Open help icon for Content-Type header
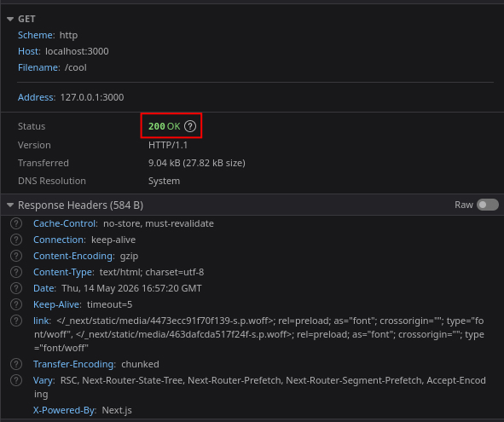The image size is (504, 422). [x=16, y=272]
